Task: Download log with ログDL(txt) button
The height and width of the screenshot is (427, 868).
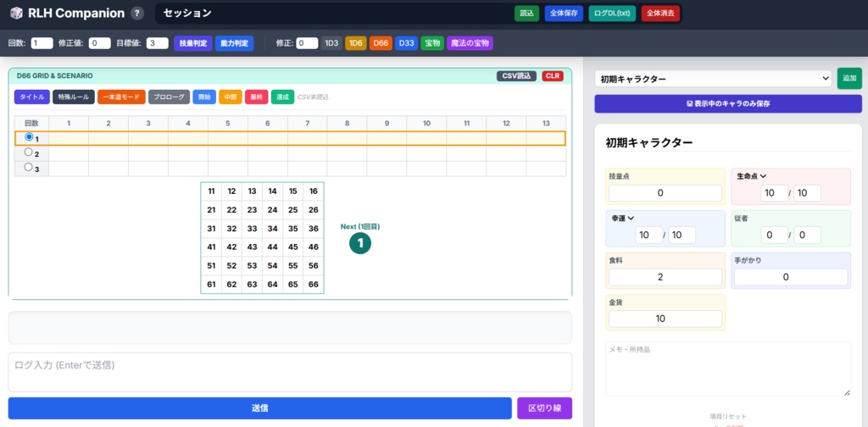Action: tap(612, 14)
